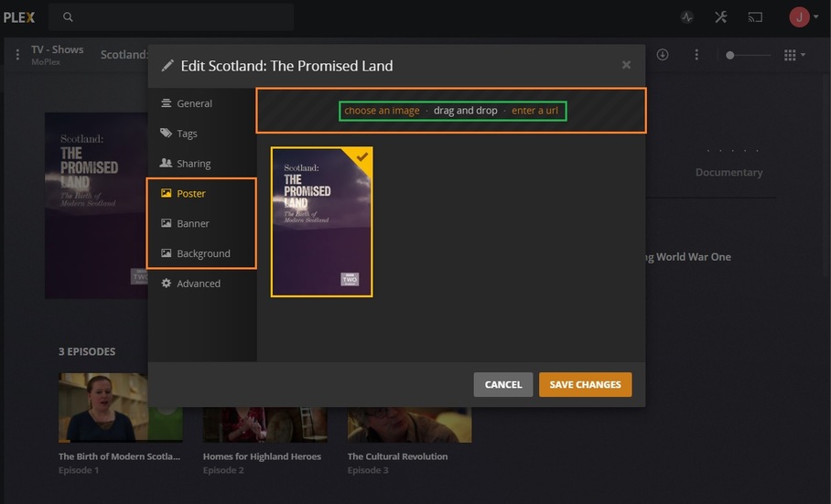Click inside the search input field
This screenshot has width=831, height=504.
[x=170, y=17]
